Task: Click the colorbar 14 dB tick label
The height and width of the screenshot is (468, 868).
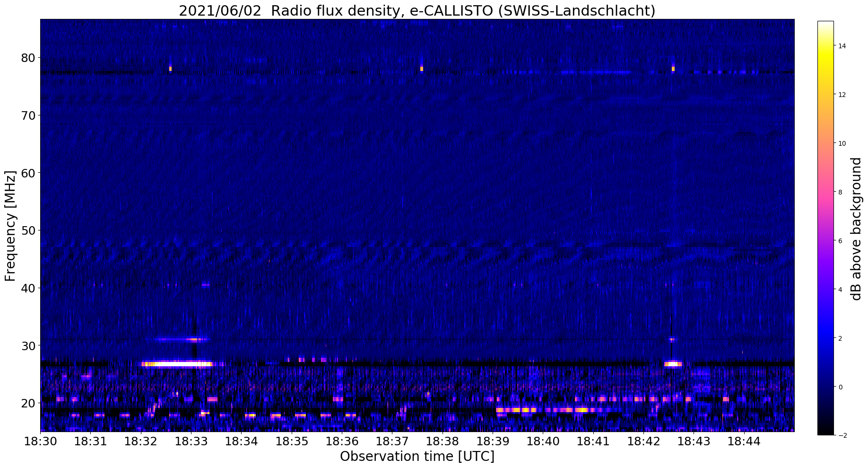Action: point(842,46)
